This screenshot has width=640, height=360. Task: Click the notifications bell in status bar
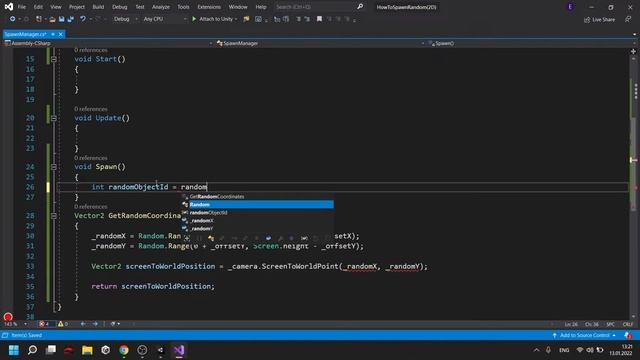click(628, 335)
